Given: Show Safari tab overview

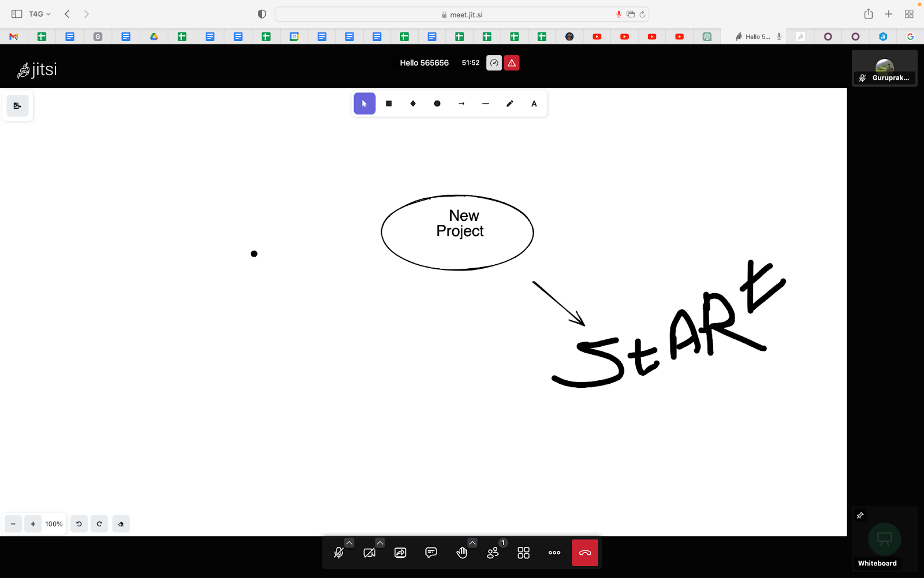Looking at the screenshot, I should coord(909,14).
